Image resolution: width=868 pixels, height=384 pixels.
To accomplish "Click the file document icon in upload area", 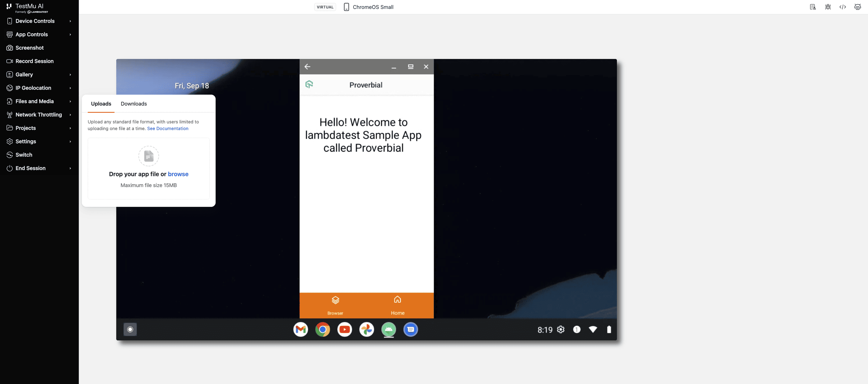I will point(149,156).
